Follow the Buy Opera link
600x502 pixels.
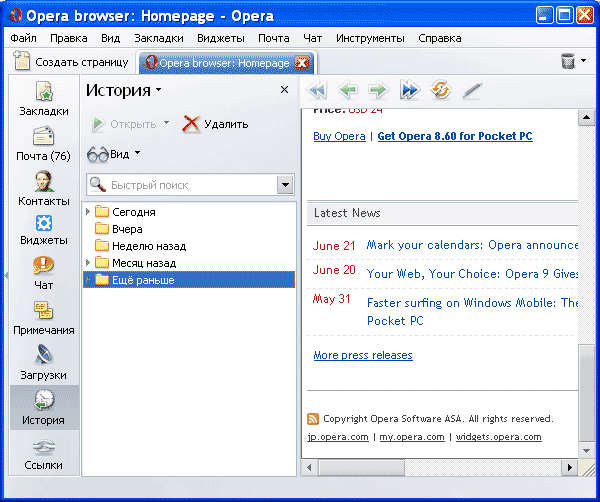click(x=339, y=136)
